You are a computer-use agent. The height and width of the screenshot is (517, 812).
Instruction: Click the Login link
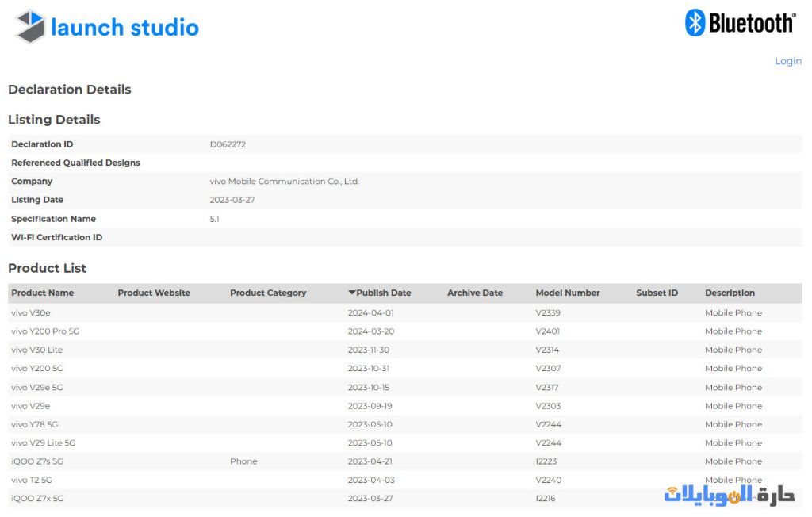pyautogui.click(x=787, y=61)
